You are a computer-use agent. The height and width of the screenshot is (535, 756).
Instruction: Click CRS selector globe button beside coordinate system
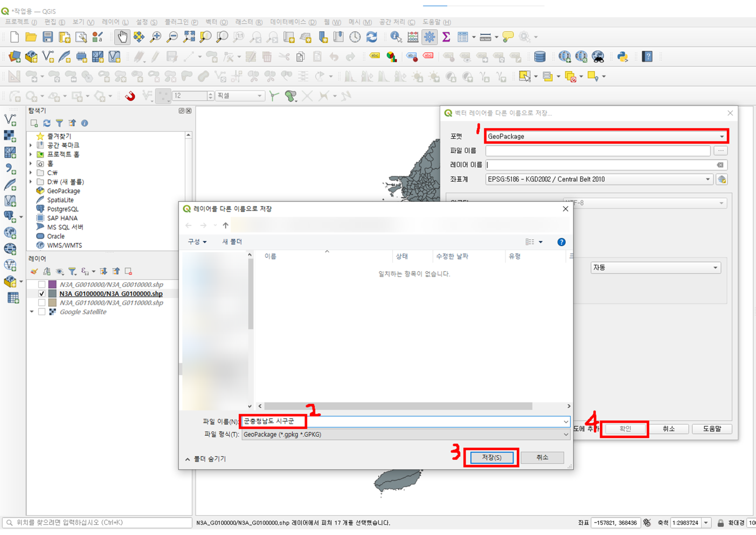click(722, 180)
